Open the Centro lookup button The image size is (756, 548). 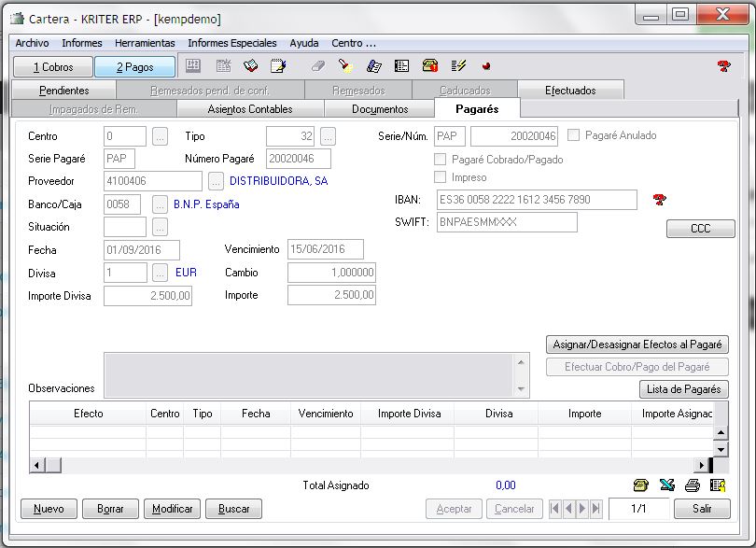coord(161,136)
